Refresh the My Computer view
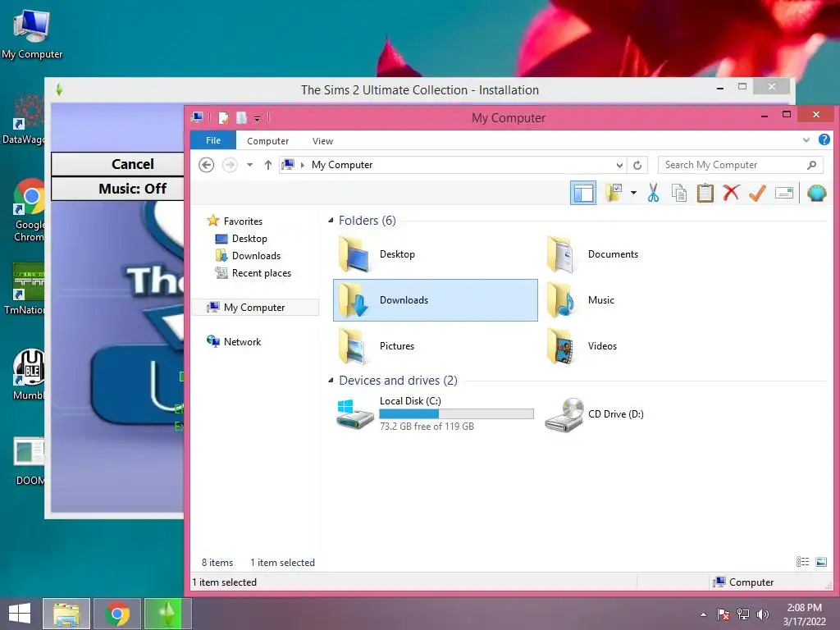 pyautogui.click(x=637, y=165)
